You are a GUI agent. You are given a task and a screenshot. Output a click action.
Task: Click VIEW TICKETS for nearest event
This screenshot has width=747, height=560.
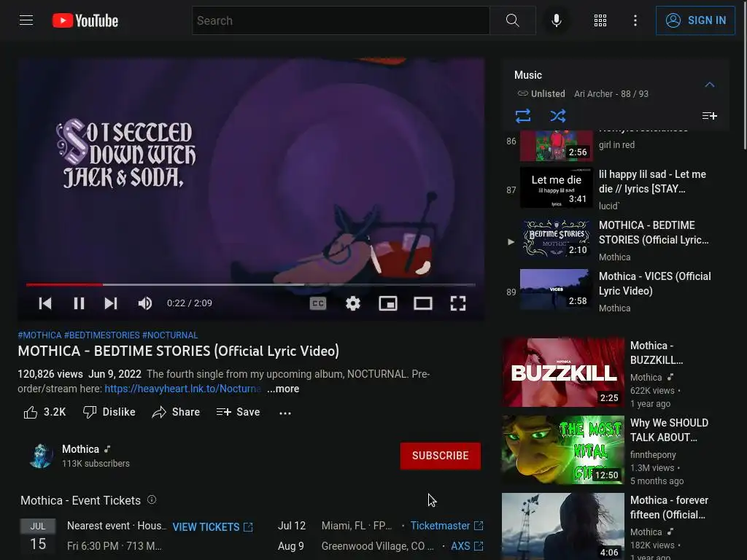[212, 526]
